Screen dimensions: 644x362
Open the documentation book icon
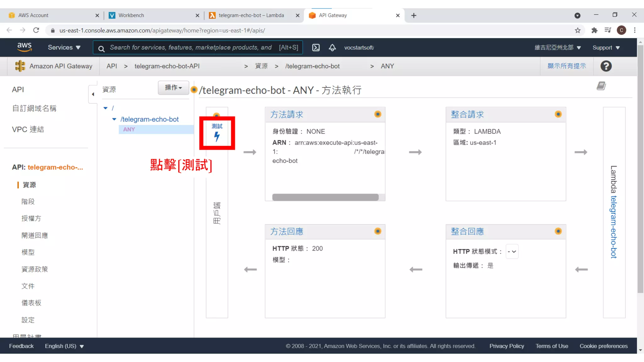point(601,86)
